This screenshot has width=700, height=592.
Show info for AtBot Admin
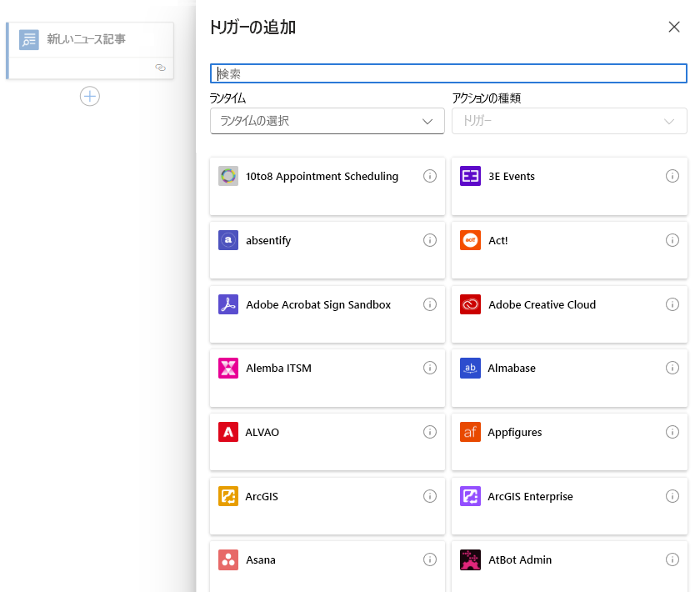(672, 559)
